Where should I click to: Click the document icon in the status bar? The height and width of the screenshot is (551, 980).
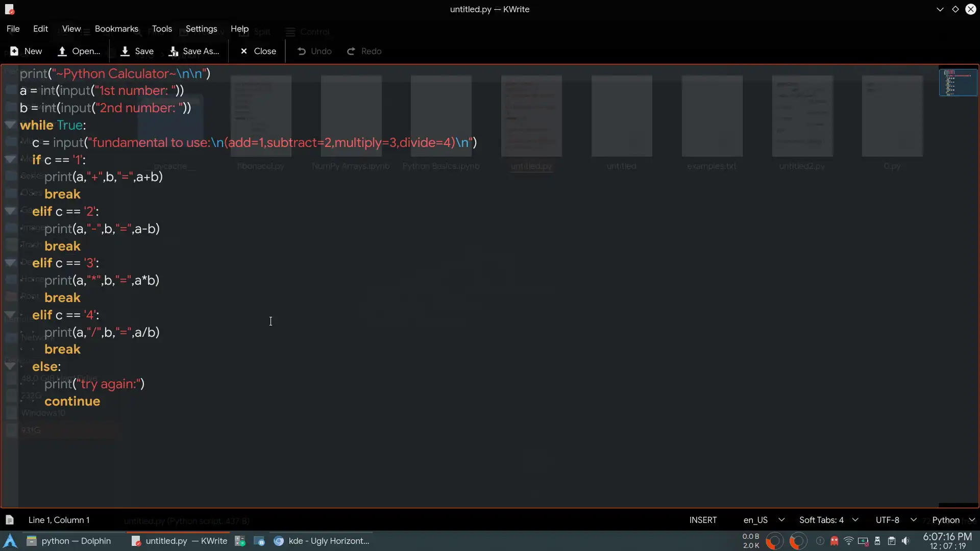tap(10, 520)
